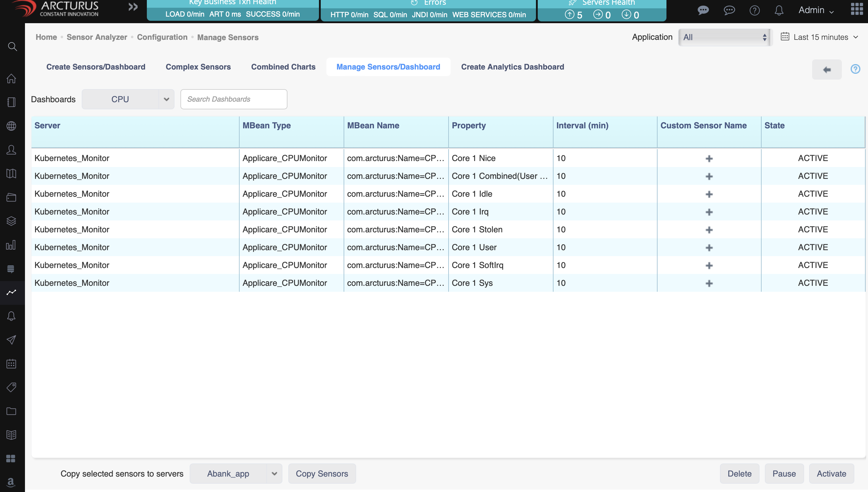The height and width of the screenshot is (492, 868).
Task: Open the help question mark icon
Action: coord(754,10)
